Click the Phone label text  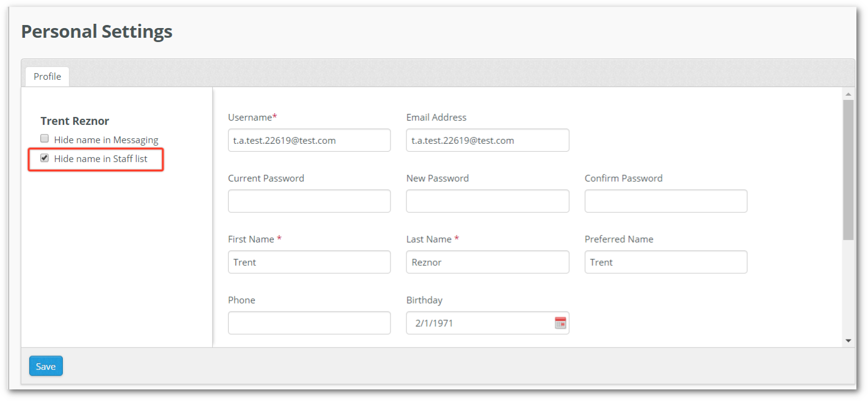click(242, 300)
